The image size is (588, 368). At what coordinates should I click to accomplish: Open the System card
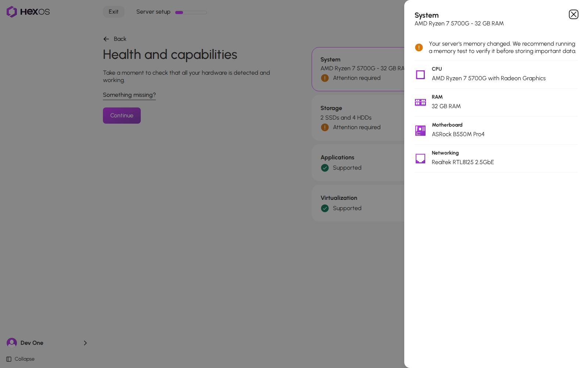click(x=358, y=69)
